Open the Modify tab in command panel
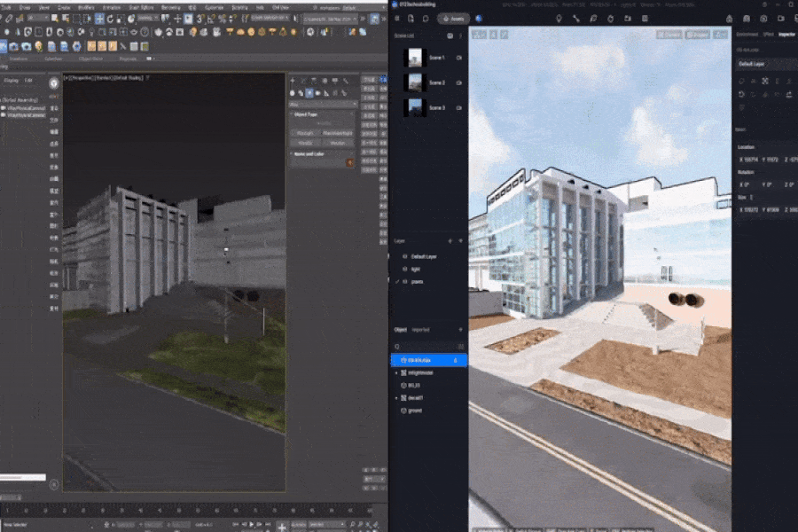The height and width of the screenshot is (532, 798). [303, 81]
